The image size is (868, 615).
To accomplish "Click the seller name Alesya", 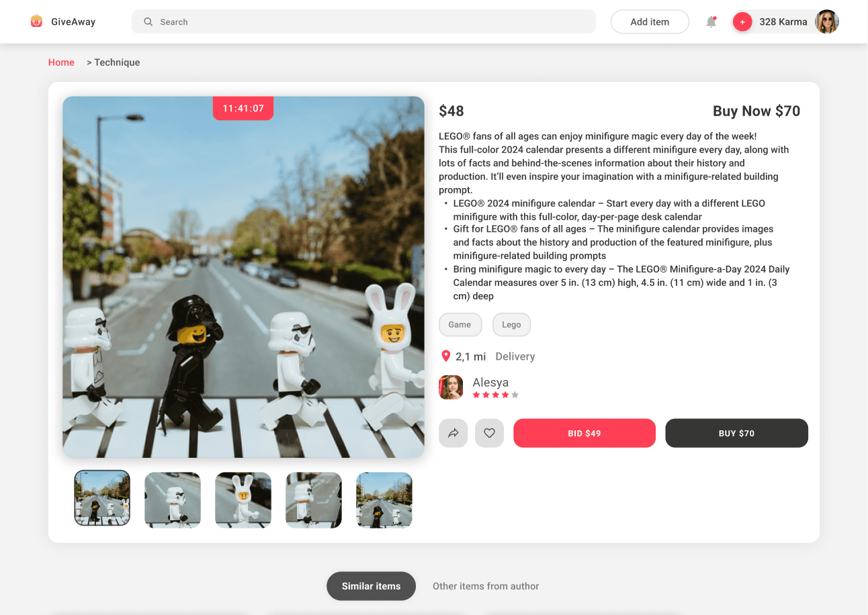I will [x=490, y=382].
